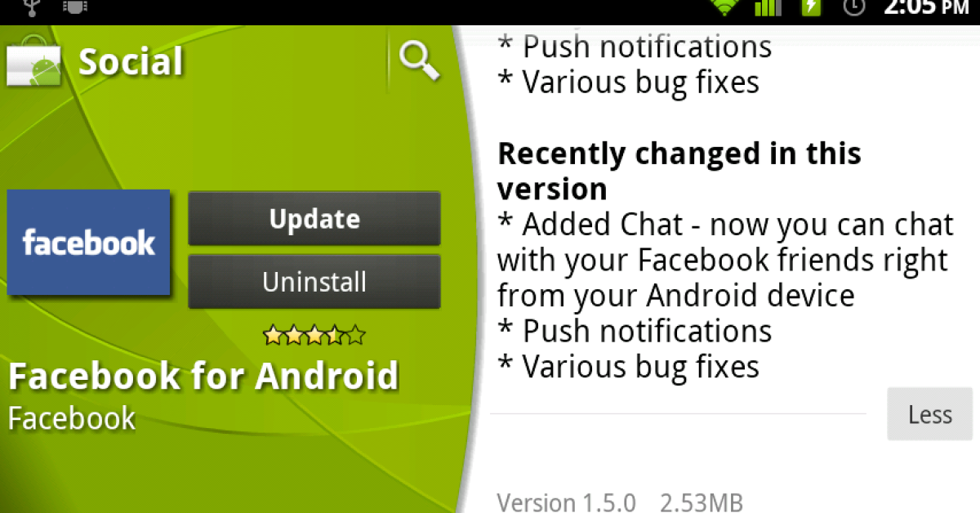Tap the Added Chat changelog text
The width and height of the screenshot is (980, 513).
[x=725, y=259]
